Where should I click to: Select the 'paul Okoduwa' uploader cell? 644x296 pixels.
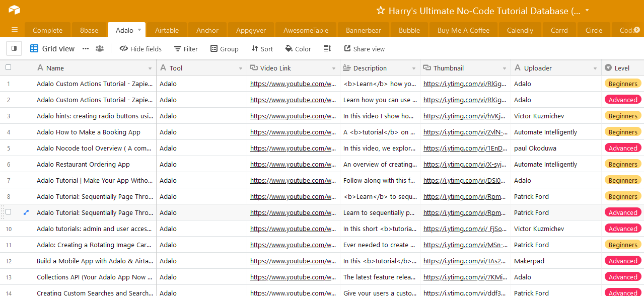(556, 148)
